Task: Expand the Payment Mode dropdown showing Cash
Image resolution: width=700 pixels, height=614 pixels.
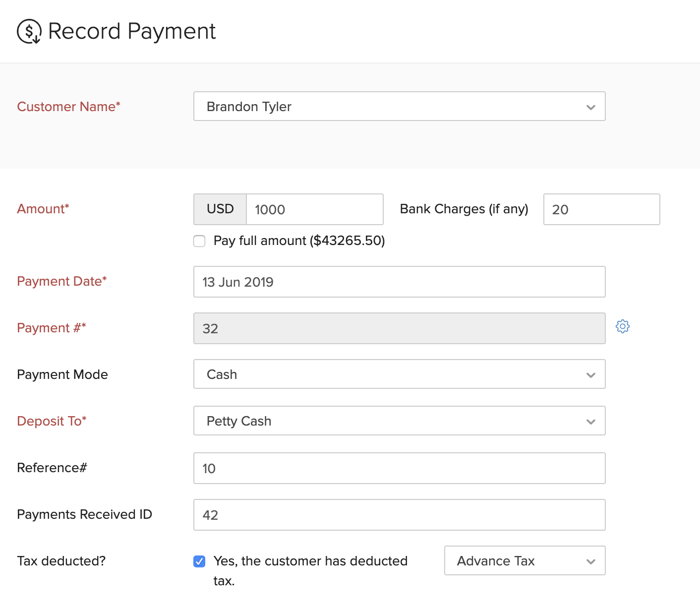Action: coord(399,374)
